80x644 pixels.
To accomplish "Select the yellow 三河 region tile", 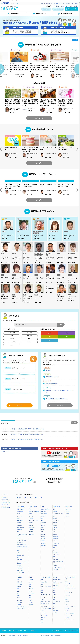I will tap(49, 337).
